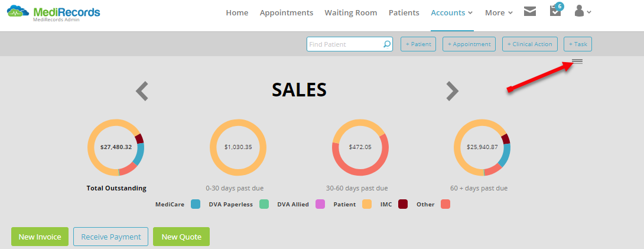
Task: Open the Appointments tab
Action: 287,13
